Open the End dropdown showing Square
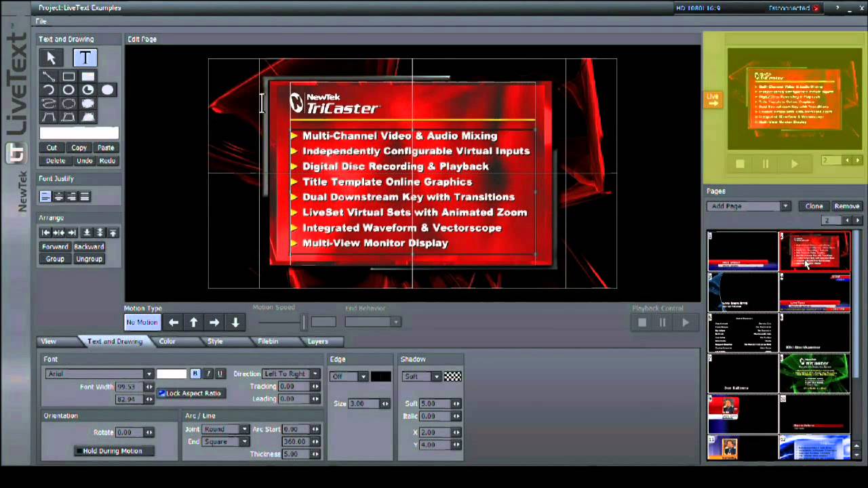 [226, 441]
